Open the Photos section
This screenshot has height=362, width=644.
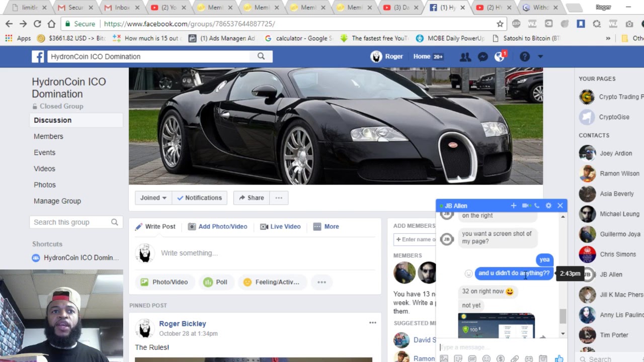tap(45, 185)
